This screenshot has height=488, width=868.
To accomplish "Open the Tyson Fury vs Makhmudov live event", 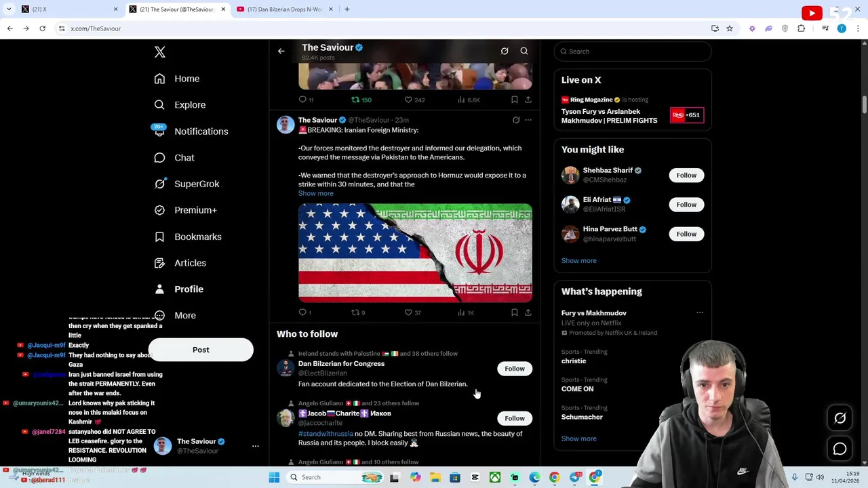I will (633, 111).
